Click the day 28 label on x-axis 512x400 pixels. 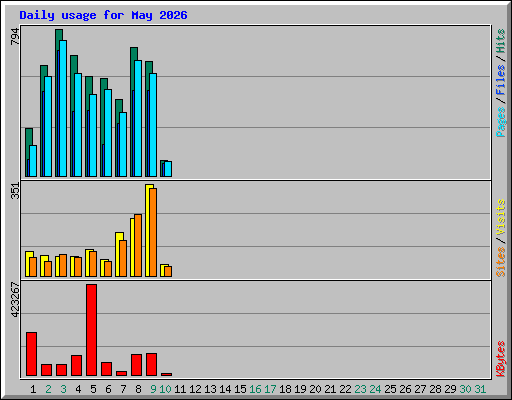click(x=435, y=389)
